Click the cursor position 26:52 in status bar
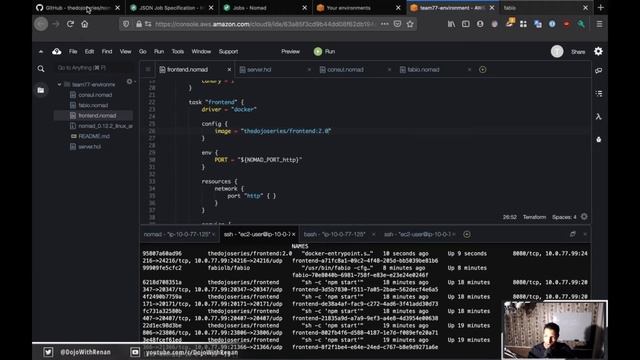Viewport: 640px width, 360px height. pos(509,217)
